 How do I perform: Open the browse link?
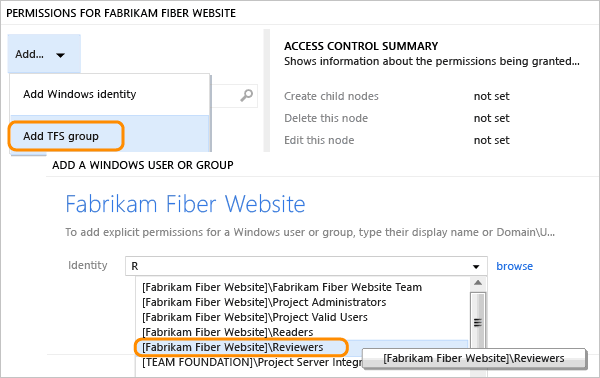pos(514,266)
